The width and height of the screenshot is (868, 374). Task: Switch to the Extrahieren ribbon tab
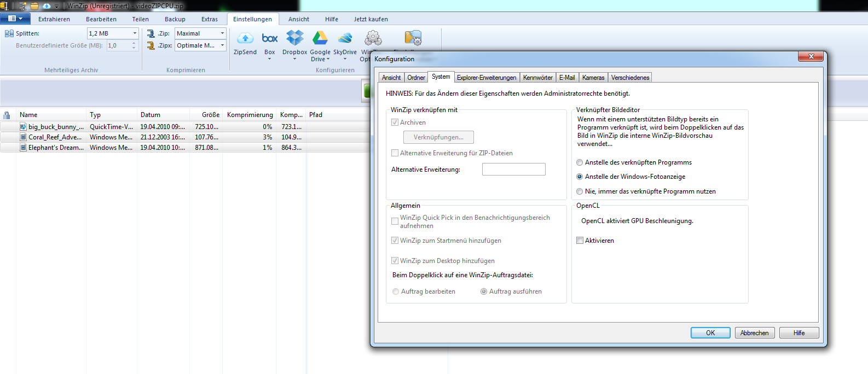pyautogui.click(x=54, y=19)
